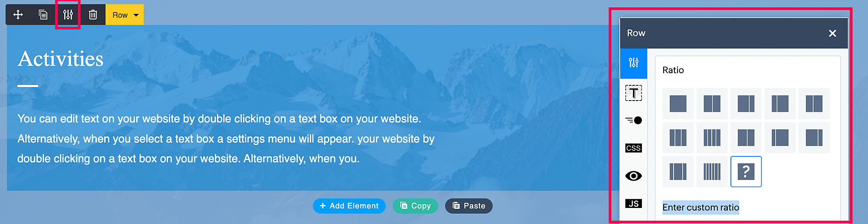Open the animation settings tab icon
The image size is (868, 224).
(x=634, y=120)
